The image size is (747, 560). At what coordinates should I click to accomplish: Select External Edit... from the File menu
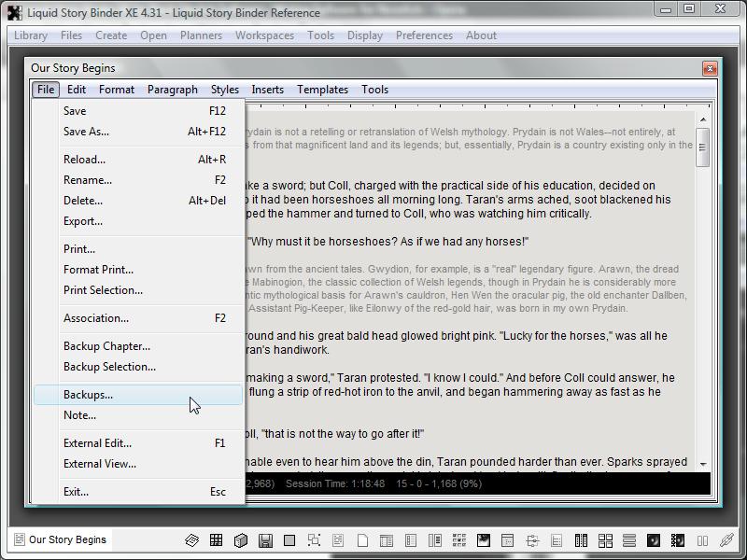[x=97, y=443]
